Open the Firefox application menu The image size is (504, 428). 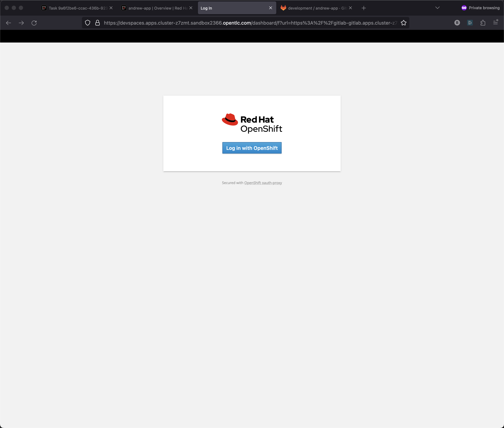[495, 23]
